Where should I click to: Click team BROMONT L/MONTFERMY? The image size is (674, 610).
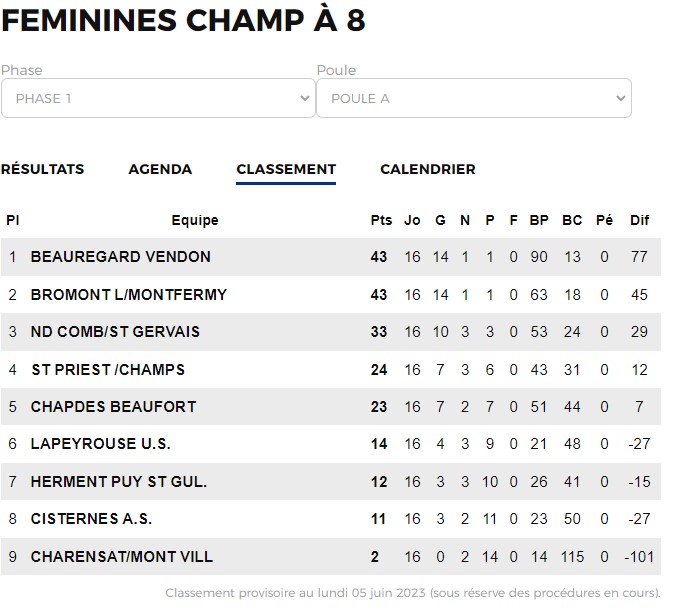tap(129, 294)
